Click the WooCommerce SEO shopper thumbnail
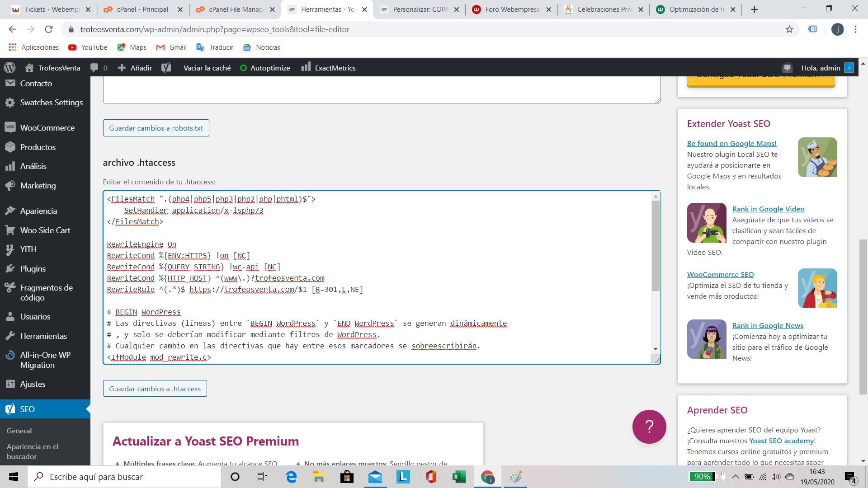The image size is (868, 488). [x=817, y=288]
